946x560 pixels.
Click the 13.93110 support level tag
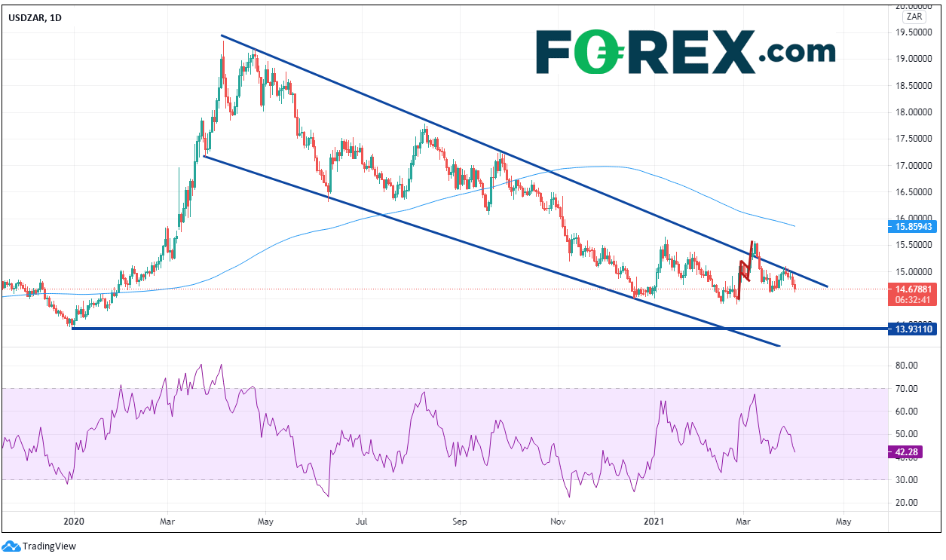[914, 329]
